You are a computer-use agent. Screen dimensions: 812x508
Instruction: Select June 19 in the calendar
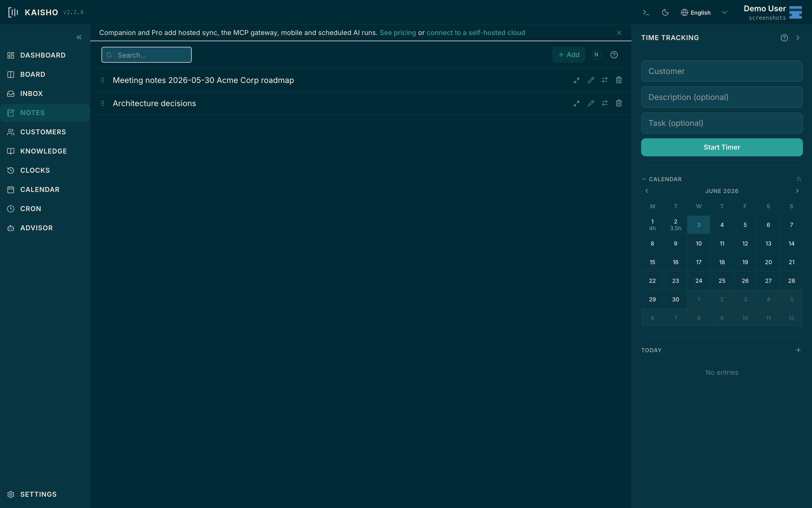click(745, 262)
